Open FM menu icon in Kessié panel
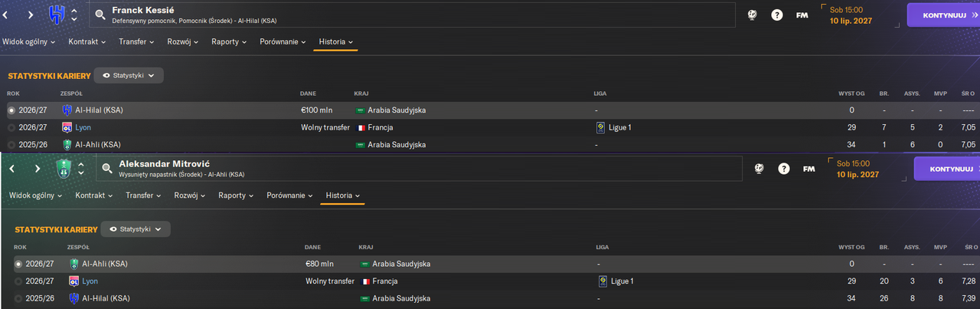The image size is (980, 309). point(802,15)
